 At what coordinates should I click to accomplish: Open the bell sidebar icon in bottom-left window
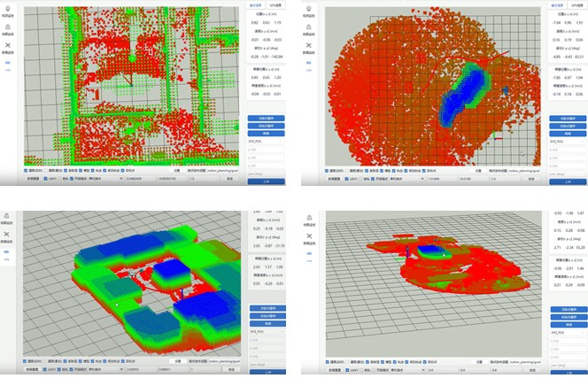click(x=7, y=216)
